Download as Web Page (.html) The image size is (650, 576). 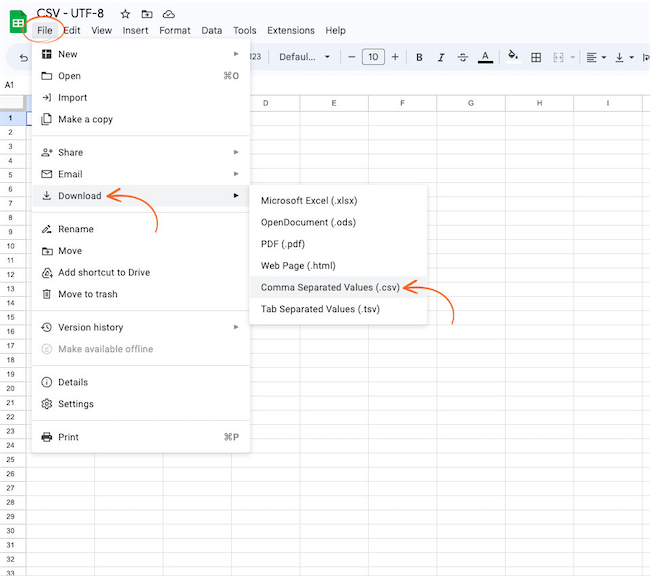point(338,265)
